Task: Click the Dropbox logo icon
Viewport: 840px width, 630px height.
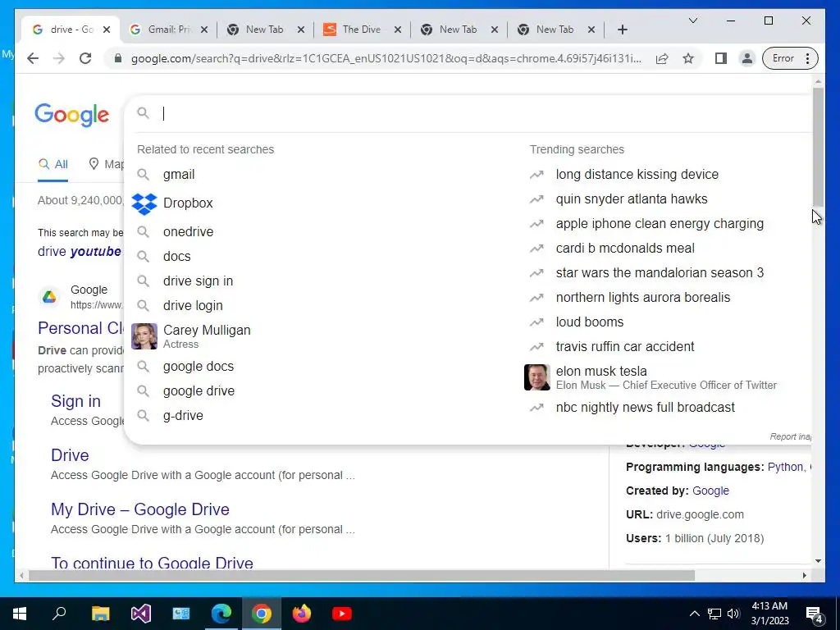Action: pyautogui.click(x=144, y=203)
